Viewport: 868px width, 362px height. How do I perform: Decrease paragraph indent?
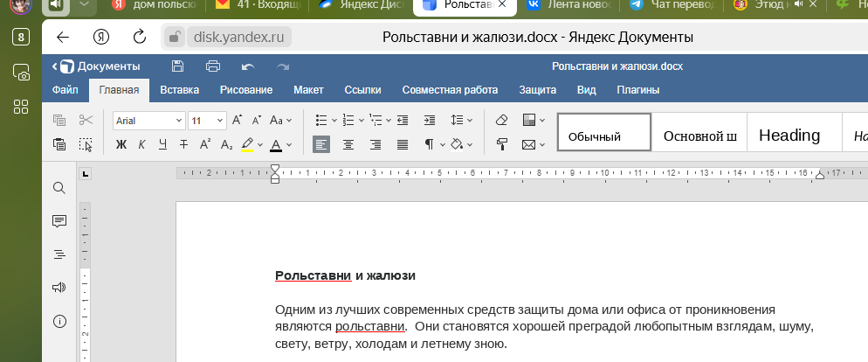[x=403, y=121]
